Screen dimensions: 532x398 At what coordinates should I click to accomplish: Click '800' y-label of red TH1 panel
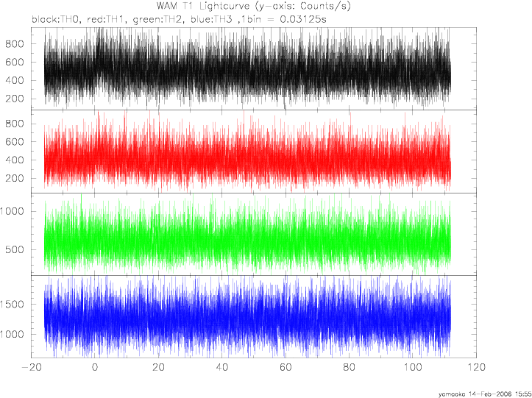14,124
